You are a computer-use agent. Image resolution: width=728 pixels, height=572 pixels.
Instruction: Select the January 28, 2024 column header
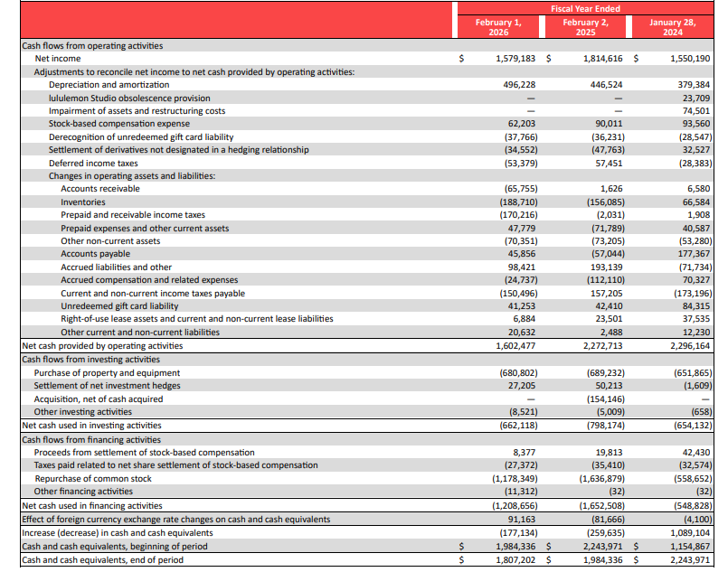point(672,26)
